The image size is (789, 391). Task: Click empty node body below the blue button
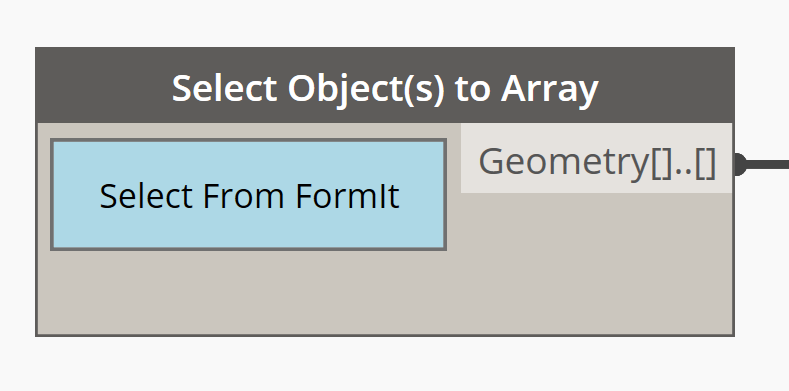point(248,292)
